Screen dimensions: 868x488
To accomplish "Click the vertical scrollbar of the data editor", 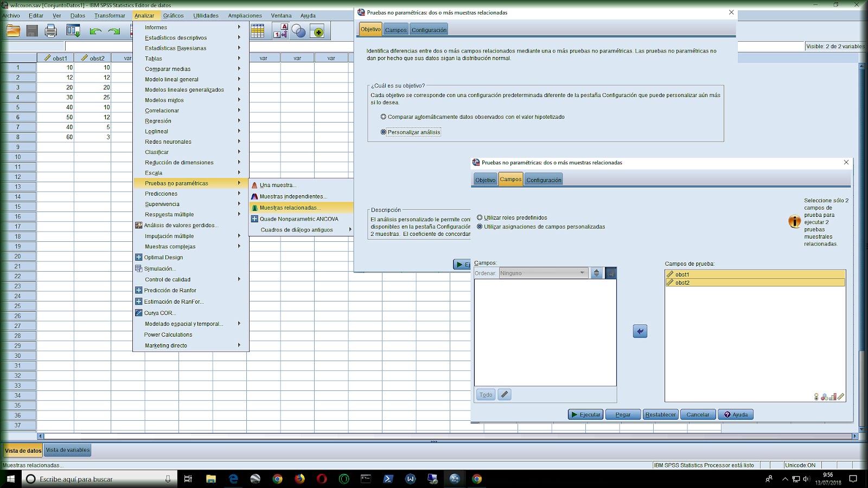I will (861, 248).
